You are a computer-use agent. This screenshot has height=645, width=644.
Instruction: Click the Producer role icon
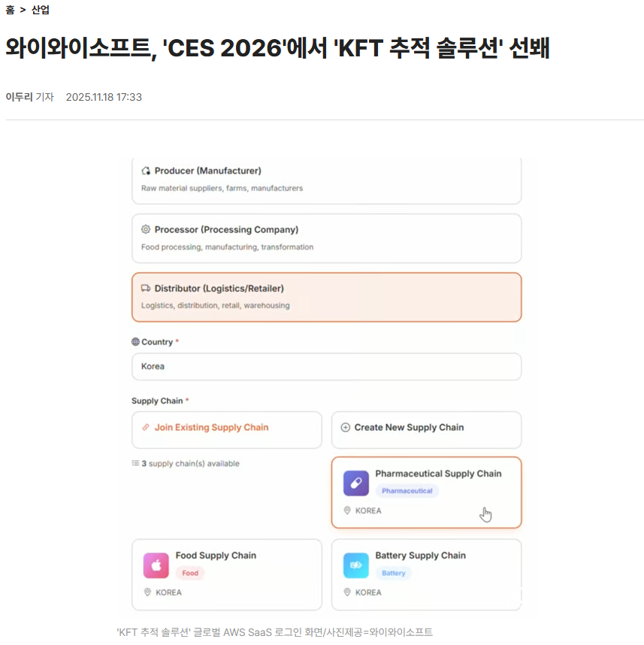point(146,171)
